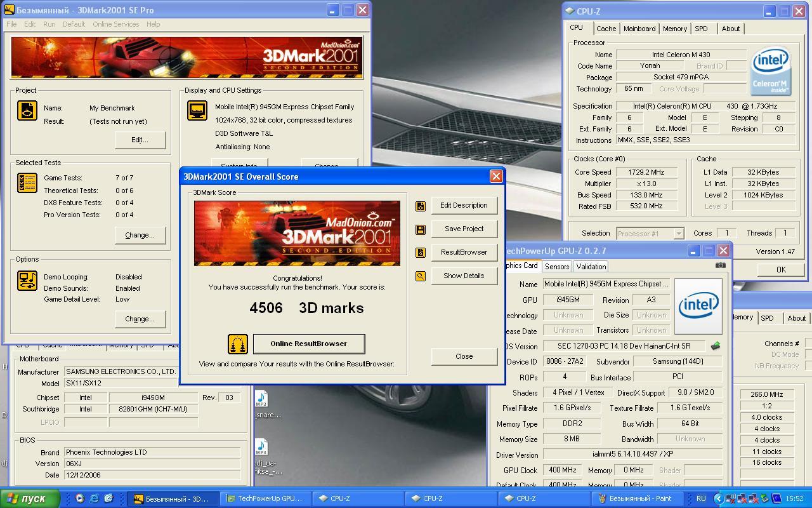Click the CPU-Z title bar application icon
This screenshot has width=812, height=508.
coord(570,11)
